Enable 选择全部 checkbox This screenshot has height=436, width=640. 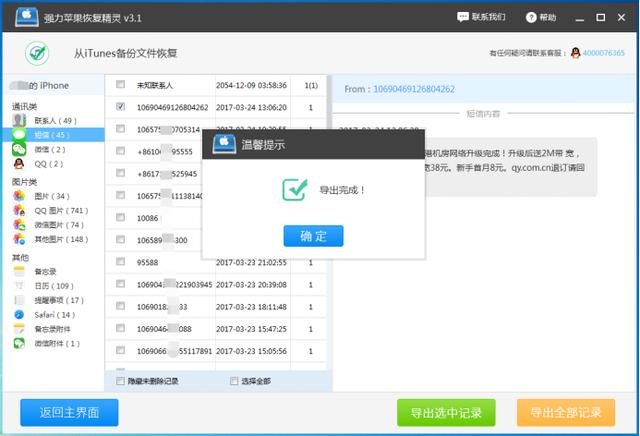(x=234, y=381)
